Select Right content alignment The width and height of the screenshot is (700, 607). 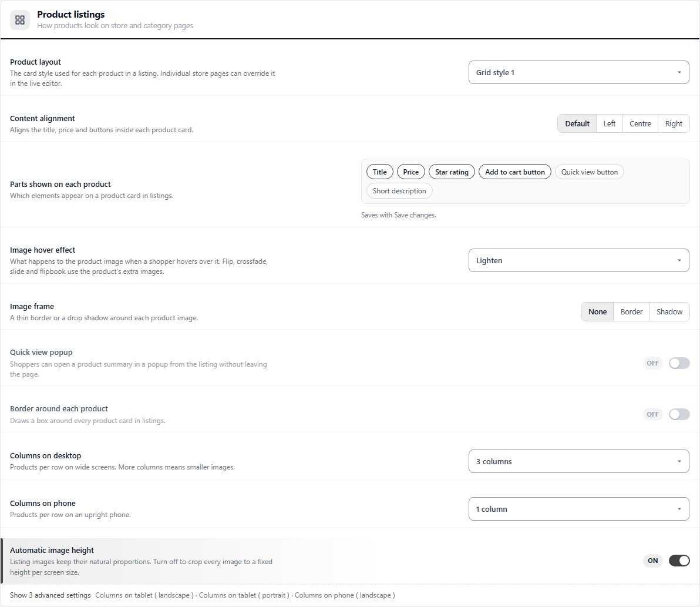tap(673, 124)
